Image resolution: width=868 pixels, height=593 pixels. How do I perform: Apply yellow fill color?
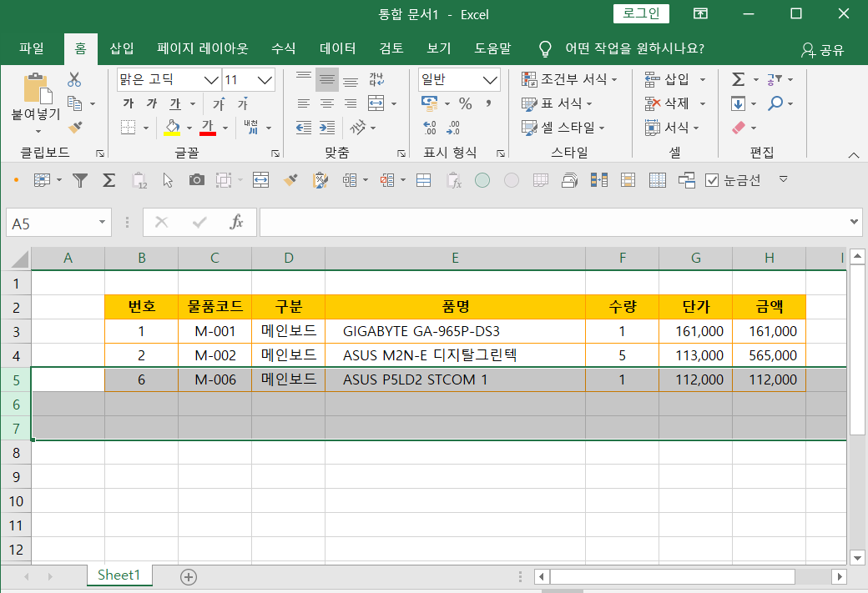tap(172, 128)
